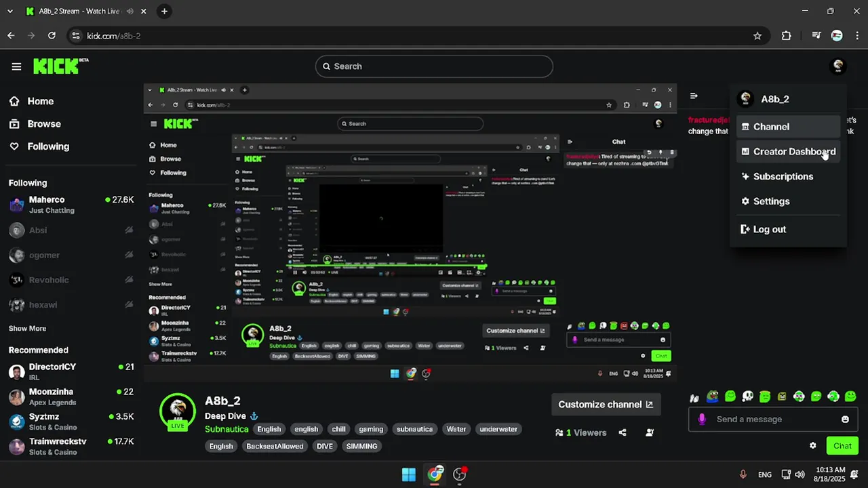Go to Home in the sidebar
The image size is (868, 488).
click(x=41, y=101)
